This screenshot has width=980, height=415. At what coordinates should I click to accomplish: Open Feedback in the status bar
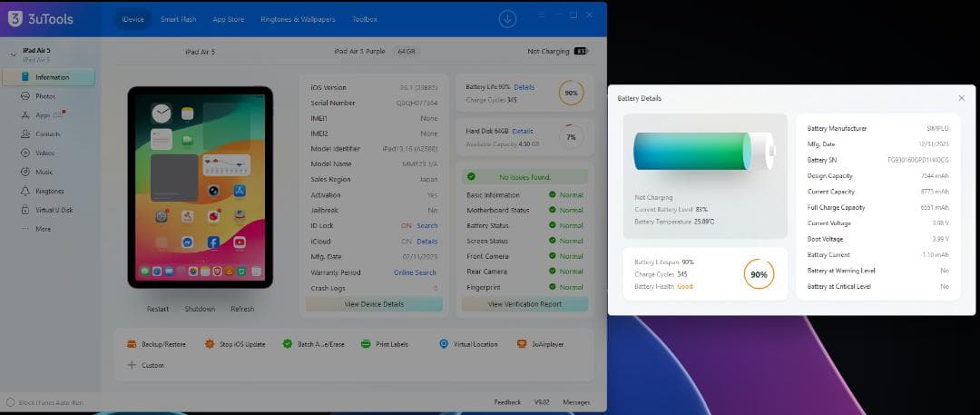507,402
